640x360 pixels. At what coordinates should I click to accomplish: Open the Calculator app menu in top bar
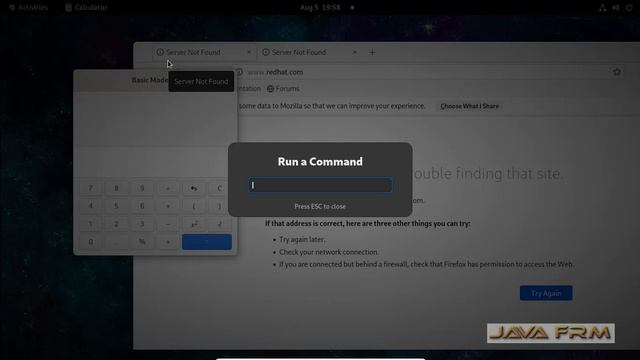(87, 7)
